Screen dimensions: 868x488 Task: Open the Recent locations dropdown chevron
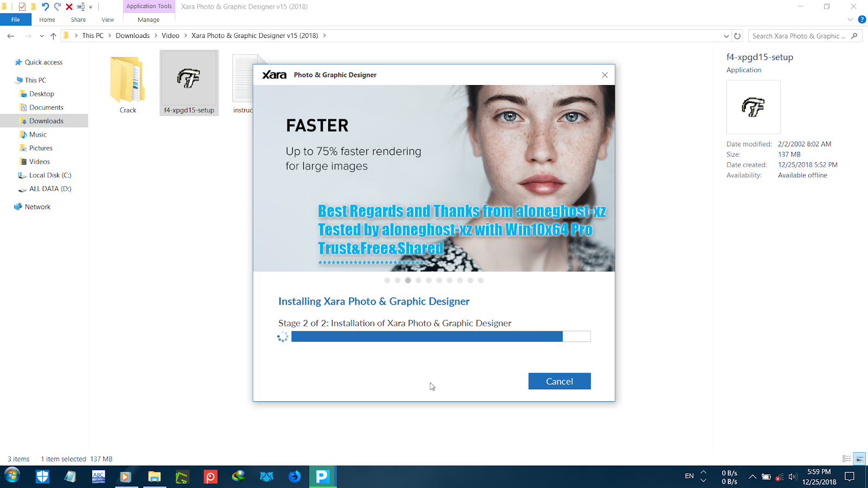[x=41, y=36]
